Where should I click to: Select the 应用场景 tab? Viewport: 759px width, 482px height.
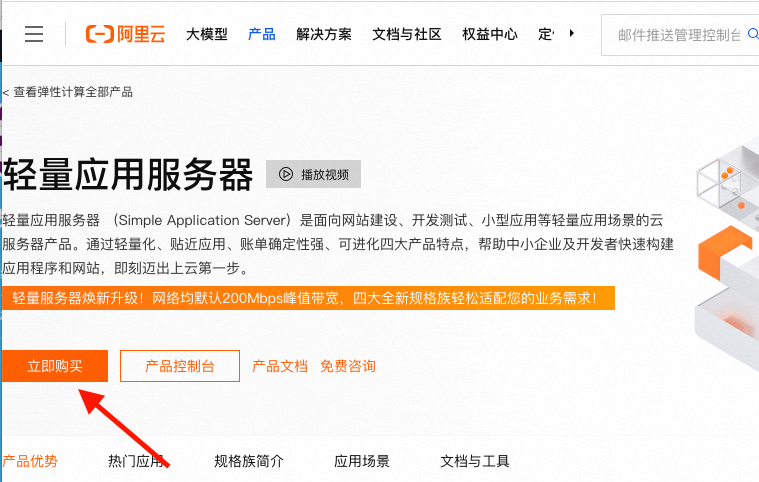362,461
